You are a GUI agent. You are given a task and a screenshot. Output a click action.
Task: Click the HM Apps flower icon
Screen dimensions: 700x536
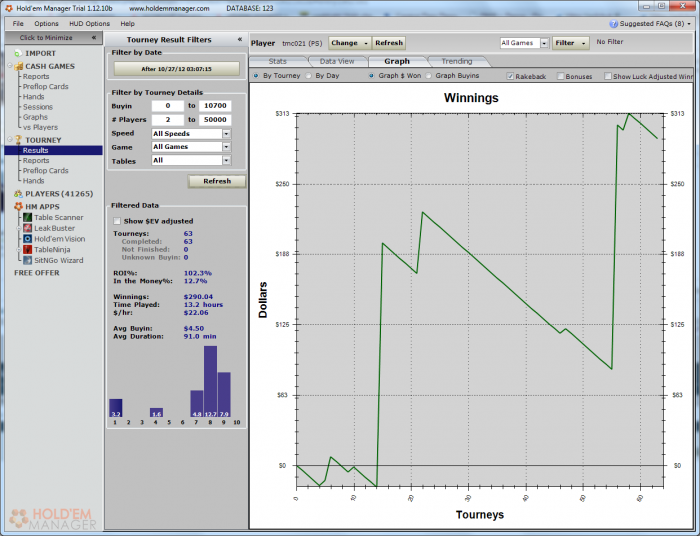(x=18, y=207)
